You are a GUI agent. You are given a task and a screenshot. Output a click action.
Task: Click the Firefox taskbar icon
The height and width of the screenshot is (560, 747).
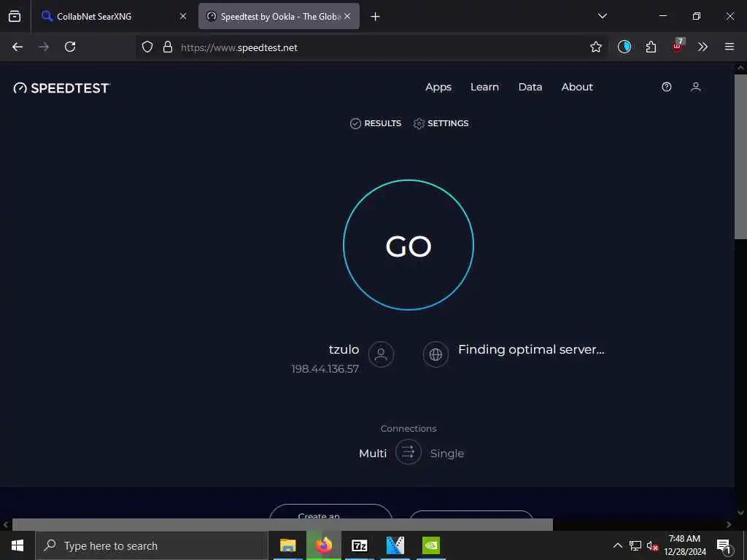[323, 545]
